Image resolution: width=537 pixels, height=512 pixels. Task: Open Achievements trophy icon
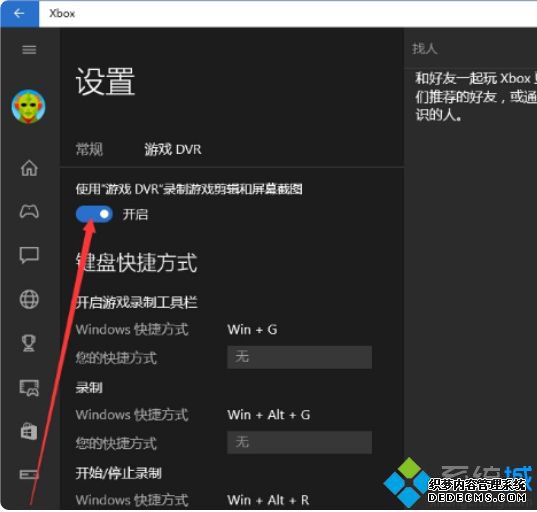(29, 343)
